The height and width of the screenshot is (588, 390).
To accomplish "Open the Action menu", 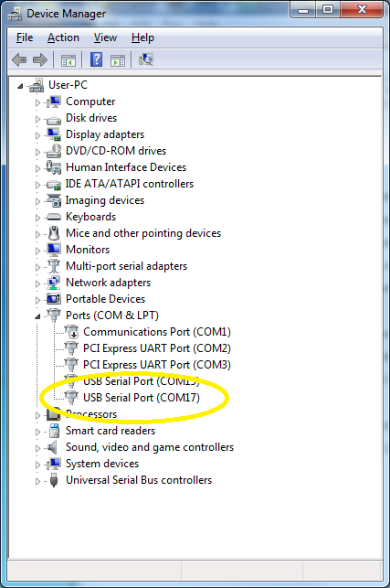I will [x=63, y=37].
